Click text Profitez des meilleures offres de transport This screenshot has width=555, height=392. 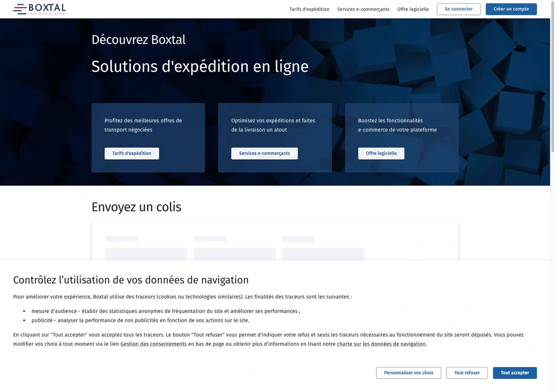point(143,125)
